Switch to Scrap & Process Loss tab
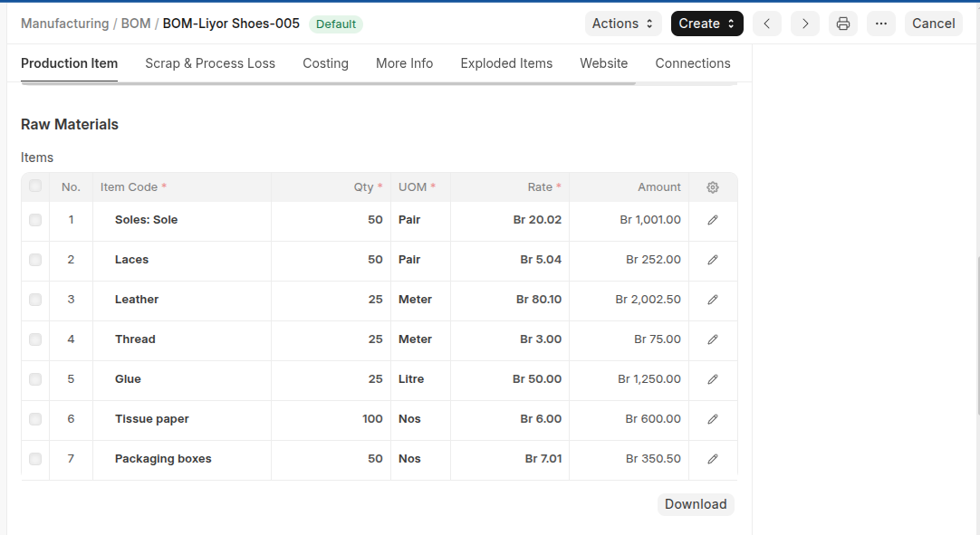Screen dimensions: 980x535 click(210, 63)
